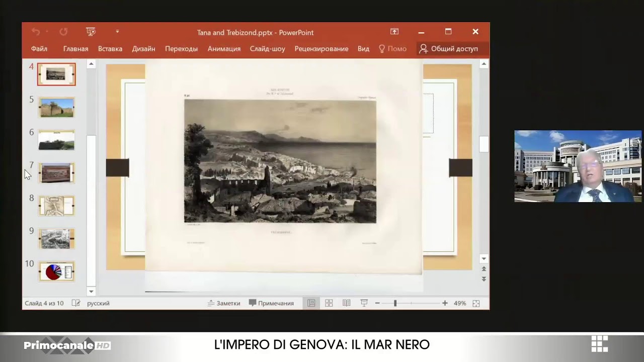
Task: Click the Primocanale HD logo
Action: 67,345
